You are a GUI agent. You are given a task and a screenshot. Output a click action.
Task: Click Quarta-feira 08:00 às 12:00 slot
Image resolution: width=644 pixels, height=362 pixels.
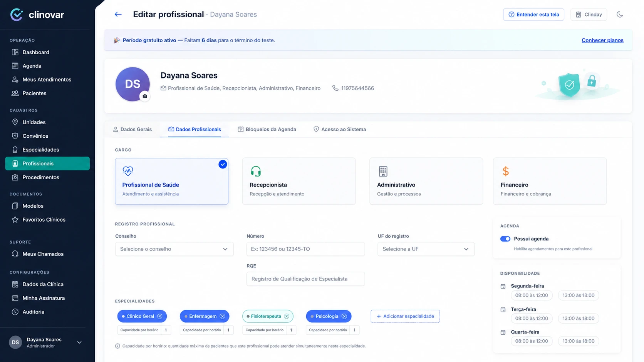(532, 341)
